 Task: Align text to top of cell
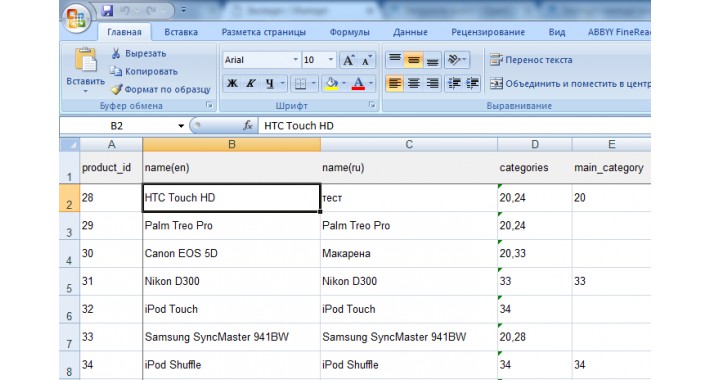[x=395, y=59]
